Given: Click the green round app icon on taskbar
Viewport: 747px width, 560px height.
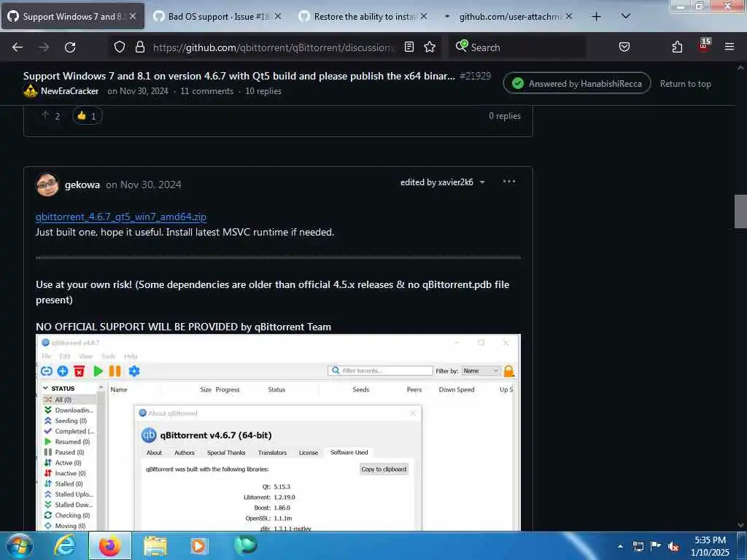Looking at the screenshot, I should click(x=246, y=545).
